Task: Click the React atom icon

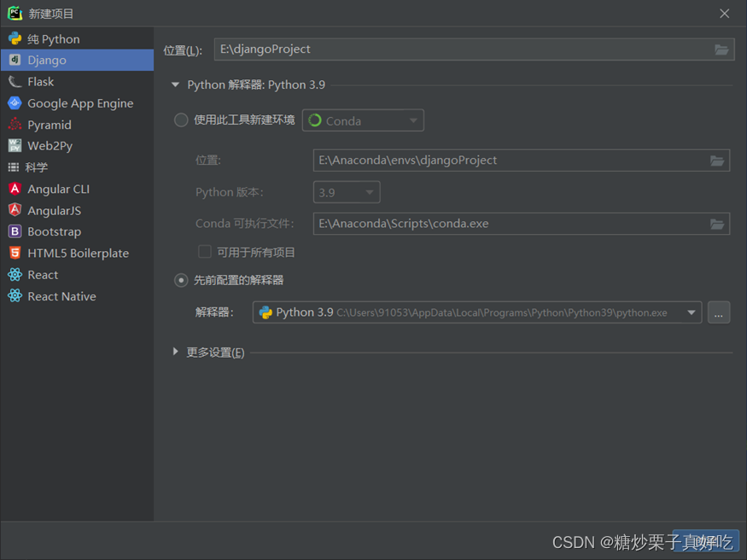Action: click(15, 274)
